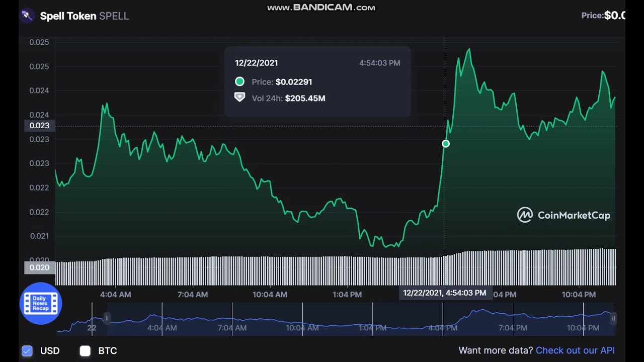Click the 7:04 PM label in the range navigator
This screenshot has height=362, width=644.
[513, 328]
